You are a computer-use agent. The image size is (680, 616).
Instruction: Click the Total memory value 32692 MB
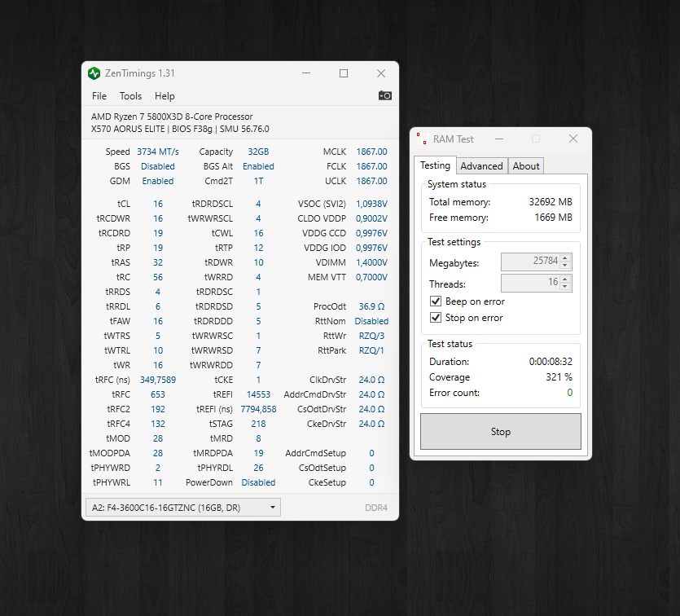551,202
